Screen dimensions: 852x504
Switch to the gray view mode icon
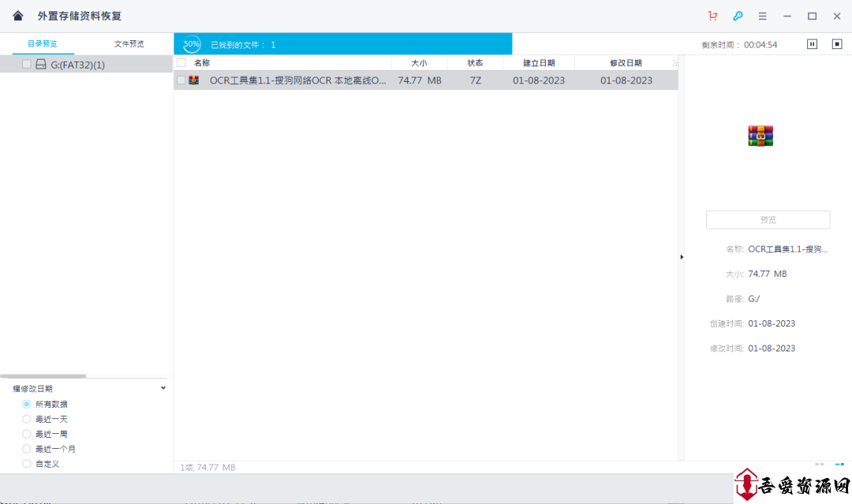[x=820, y=465]
